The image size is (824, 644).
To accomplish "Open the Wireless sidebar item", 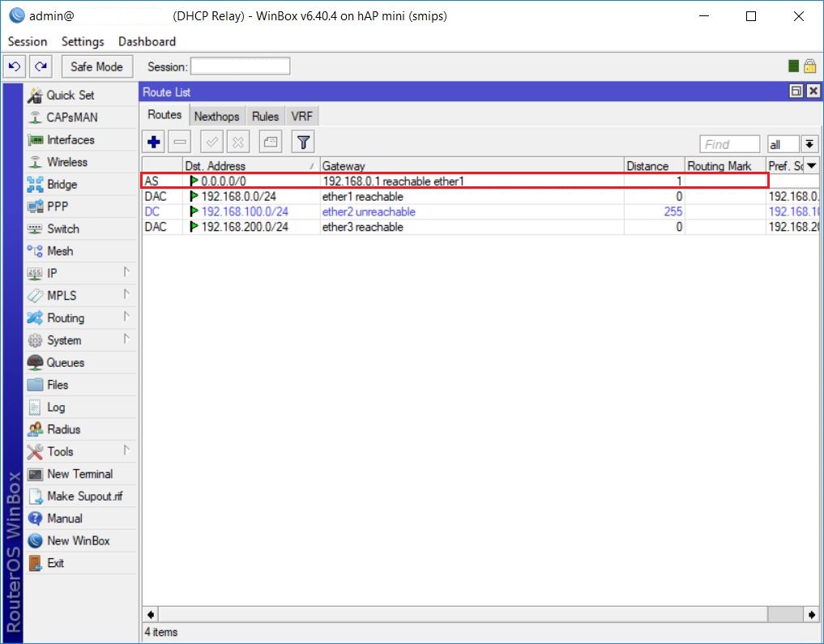I will [80, 162].
